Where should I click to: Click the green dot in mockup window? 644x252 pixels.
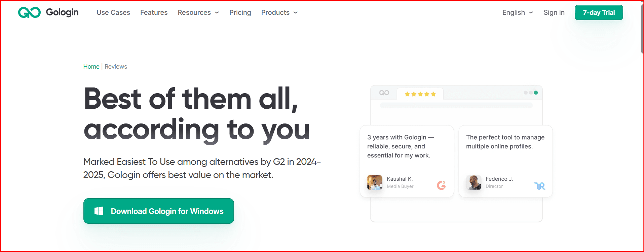536,93
